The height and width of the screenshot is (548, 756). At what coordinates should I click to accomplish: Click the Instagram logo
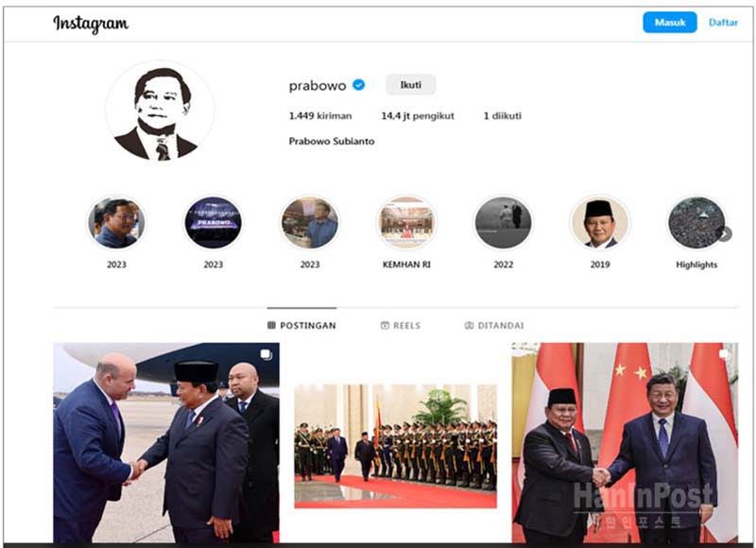click(x=91, y=23)
